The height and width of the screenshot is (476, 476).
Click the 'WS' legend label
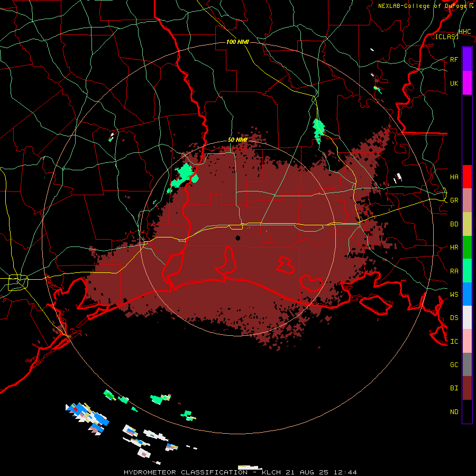click(454, 294)
